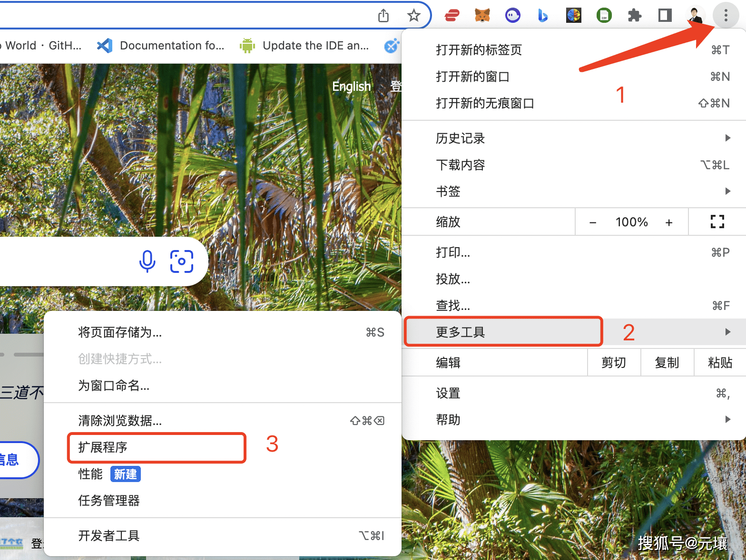The image size is (746, 560).
Task: Increase zoom with the plus button
Action: pos(669,222)
